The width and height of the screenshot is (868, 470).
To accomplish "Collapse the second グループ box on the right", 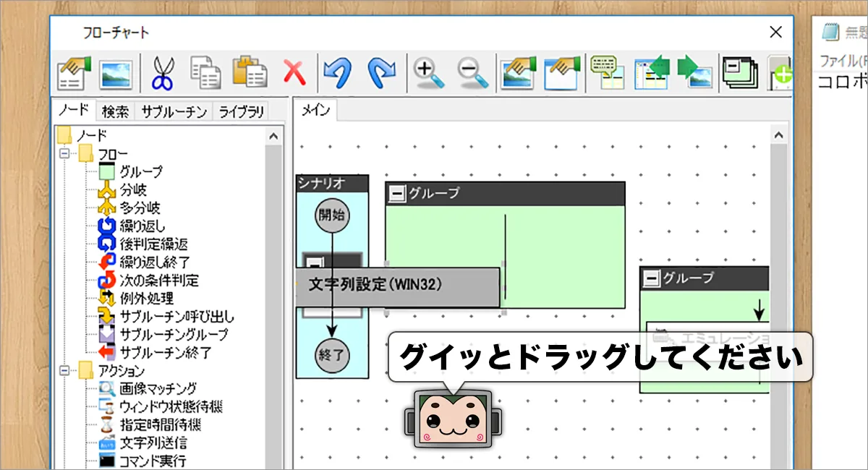I will click(652, 278).
